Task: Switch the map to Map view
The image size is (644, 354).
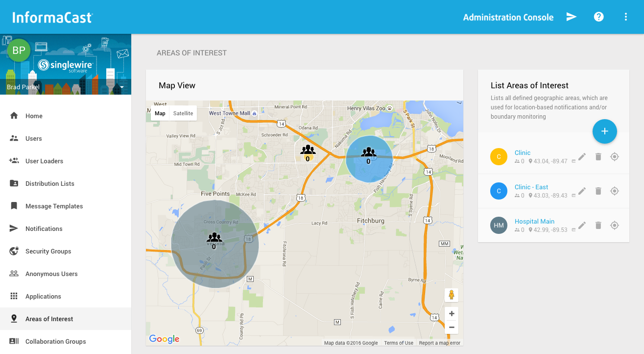Action: 160,113
